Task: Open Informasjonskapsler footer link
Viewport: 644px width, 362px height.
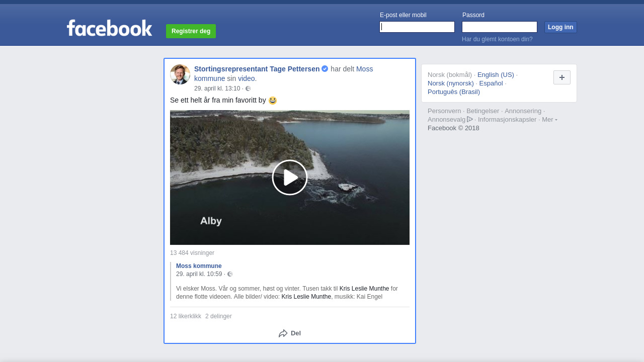Action: [507, 120]
